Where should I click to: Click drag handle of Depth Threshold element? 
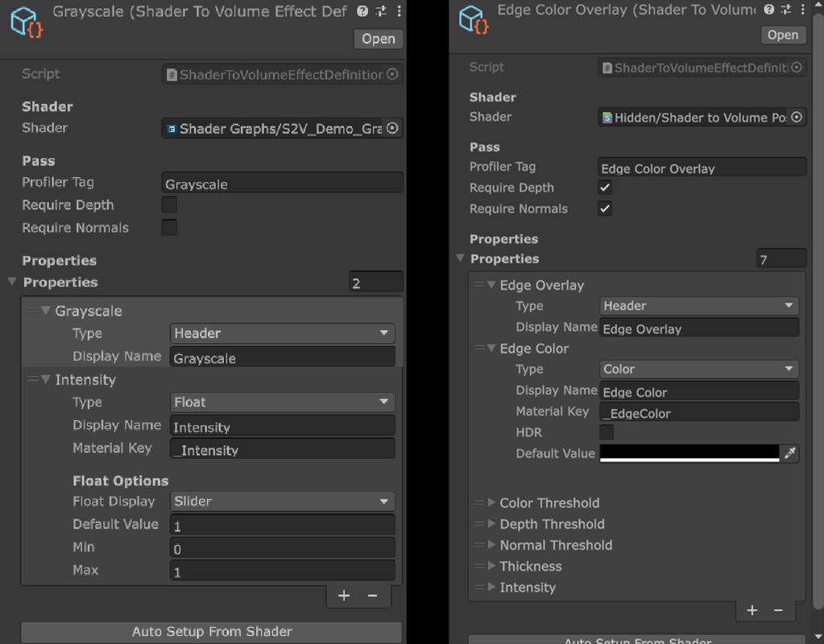tap(479, 524)
